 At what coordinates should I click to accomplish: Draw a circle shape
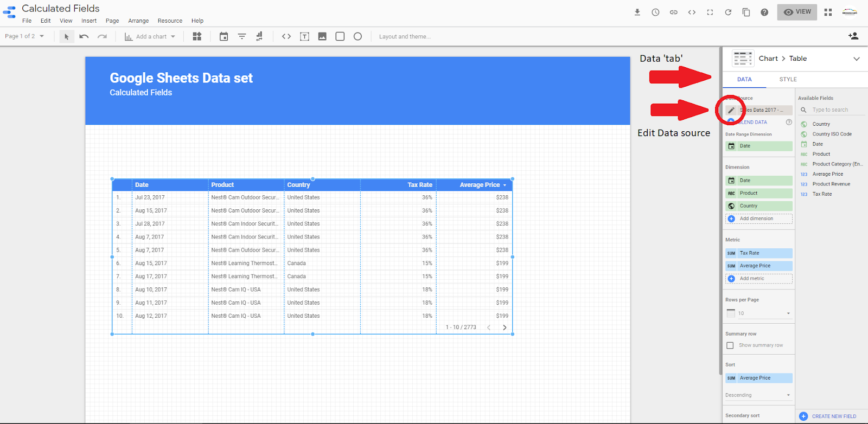[358, 36]
